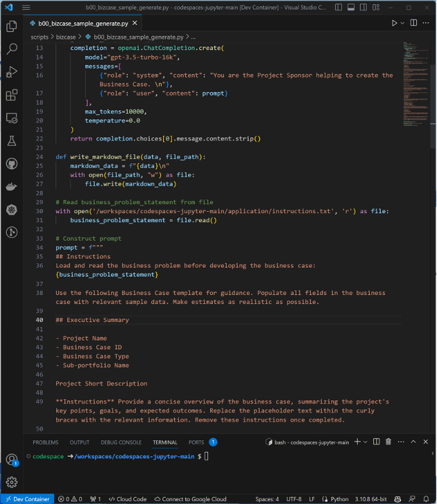
Task: Click Connect to Google Cloud
Action: click(x=190, y=499)
